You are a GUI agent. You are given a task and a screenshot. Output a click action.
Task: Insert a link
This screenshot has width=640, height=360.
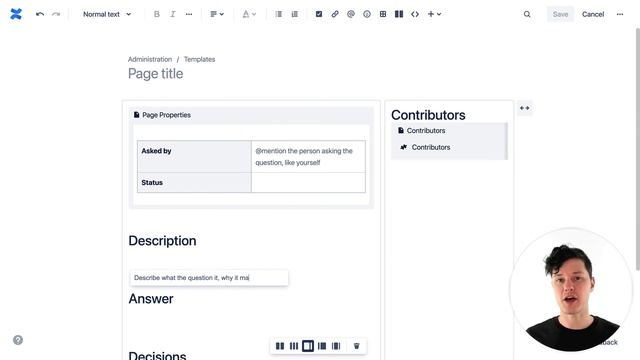(x=335, y=14)
